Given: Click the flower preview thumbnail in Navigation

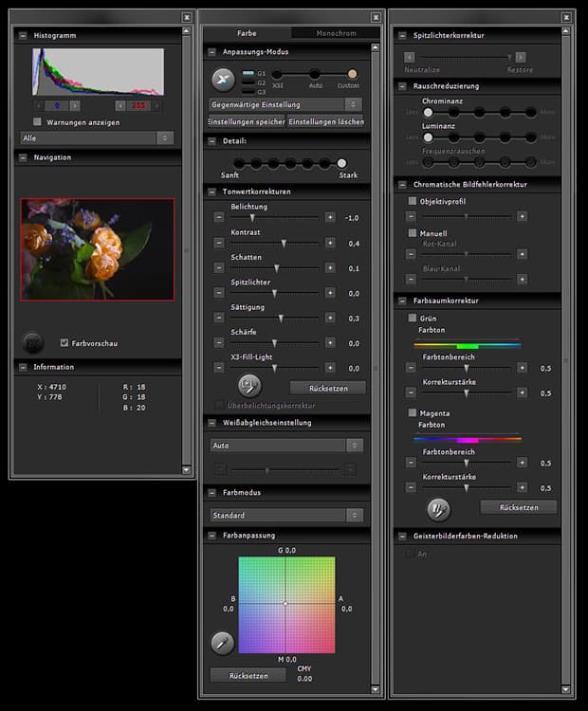Looking at the screenshot, I should 98,248.
